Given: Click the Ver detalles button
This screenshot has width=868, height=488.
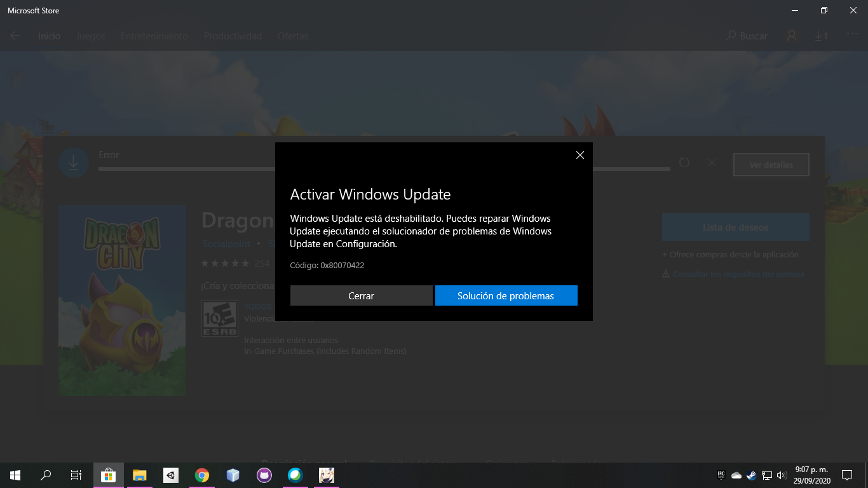Looking at the screenshot, I should point(771,165).
